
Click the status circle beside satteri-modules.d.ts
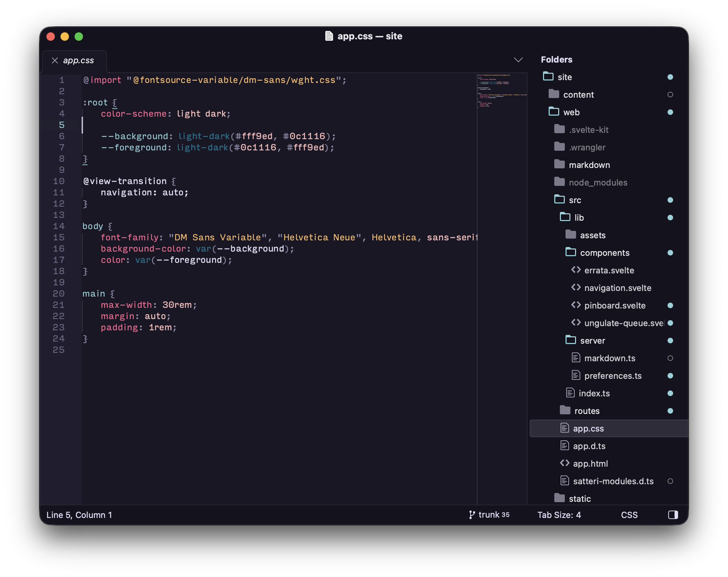pos(670,481)
